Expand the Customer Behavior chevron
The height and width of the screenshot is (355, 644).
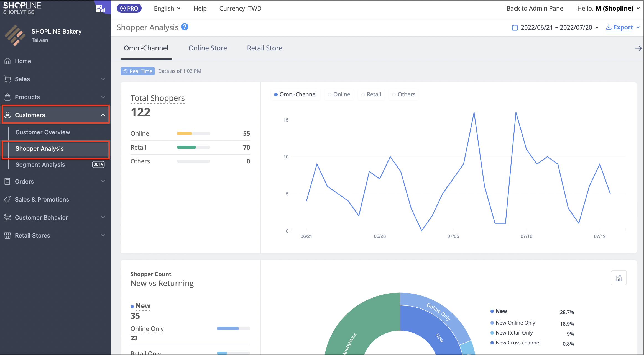click(x=103, y=217)
